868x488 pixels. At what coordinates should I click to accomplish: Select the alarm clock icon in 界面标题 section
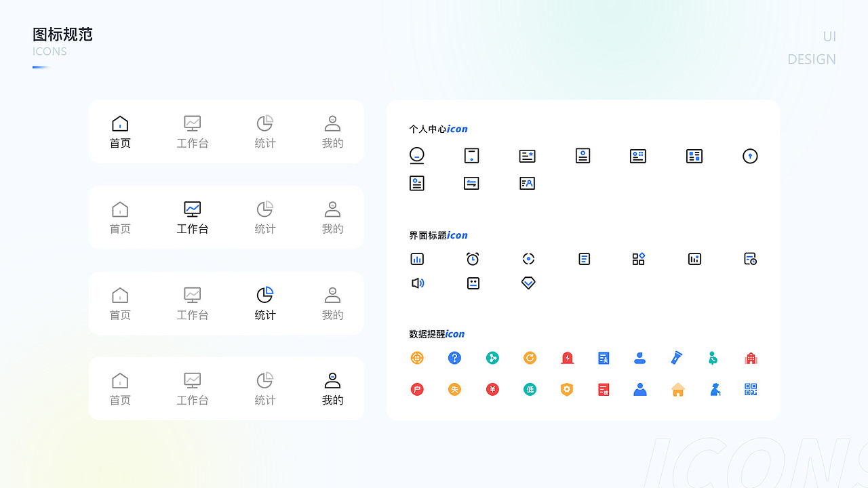[x=473, y=258]
